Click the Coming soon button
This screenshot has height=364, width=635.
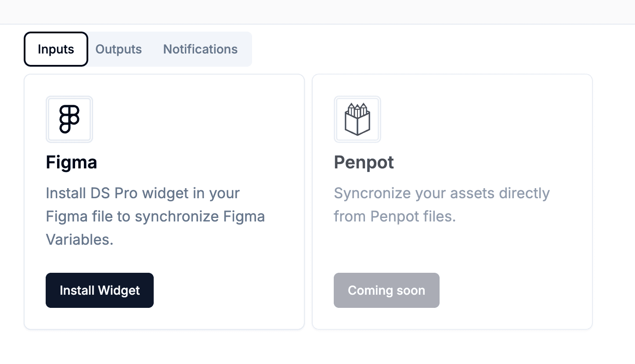[386, 290]
